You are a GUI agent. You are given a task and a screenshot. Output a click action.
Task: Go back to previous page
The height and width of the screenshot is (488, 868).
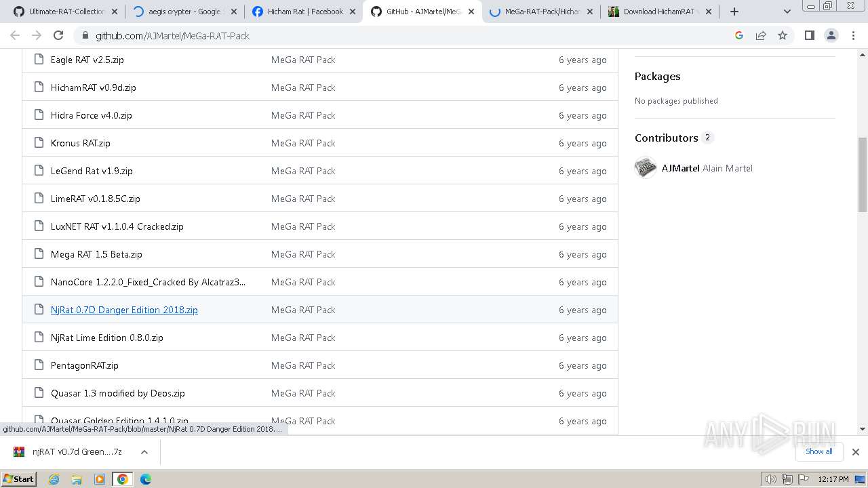click(x=15, y=35)
